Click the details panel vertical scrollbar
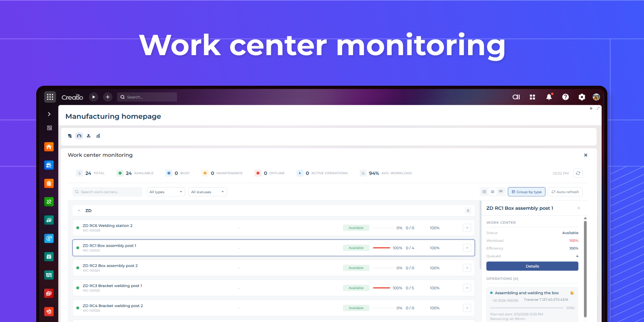The height and width of the screenshot is (322, 644). (585, 266)
